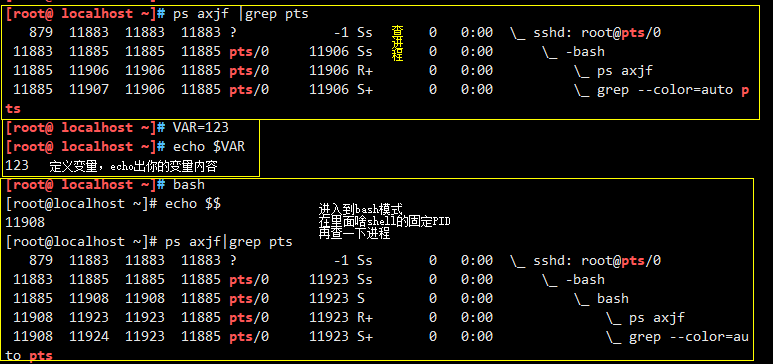Click "879" in the second ps output's sshd row
This screenshot has height=364, width=773.
click(41, 260)
